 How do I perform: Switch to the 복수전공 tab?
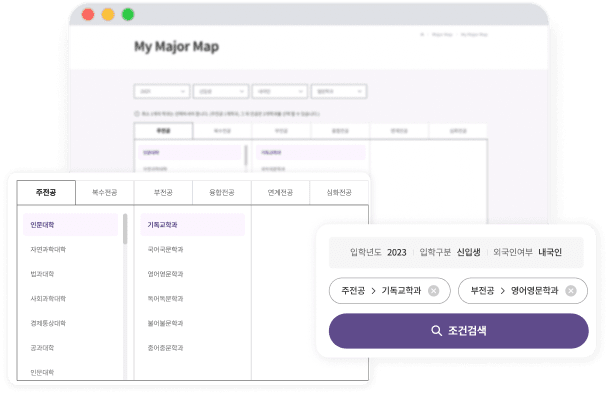pos(105,192)
